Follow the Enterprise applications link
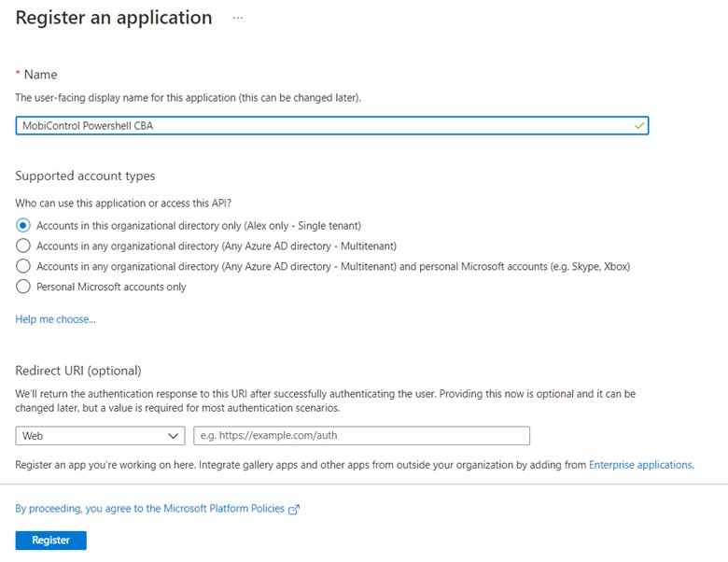Image resolution: width=728 pixels, height=562 pixels. tap(640, 465)
